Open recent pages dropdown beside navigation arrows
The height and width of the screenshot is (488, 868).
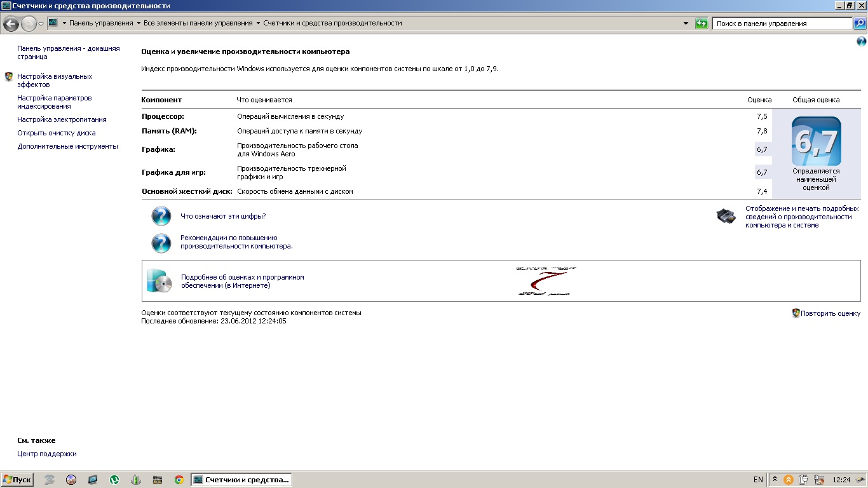[41, 24]
